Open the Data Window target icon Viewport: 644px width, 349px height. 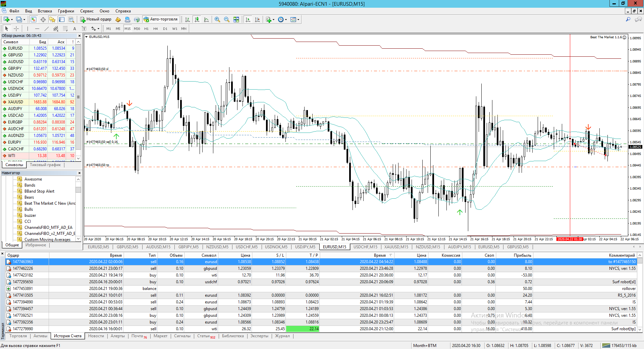tap(43, 19)
